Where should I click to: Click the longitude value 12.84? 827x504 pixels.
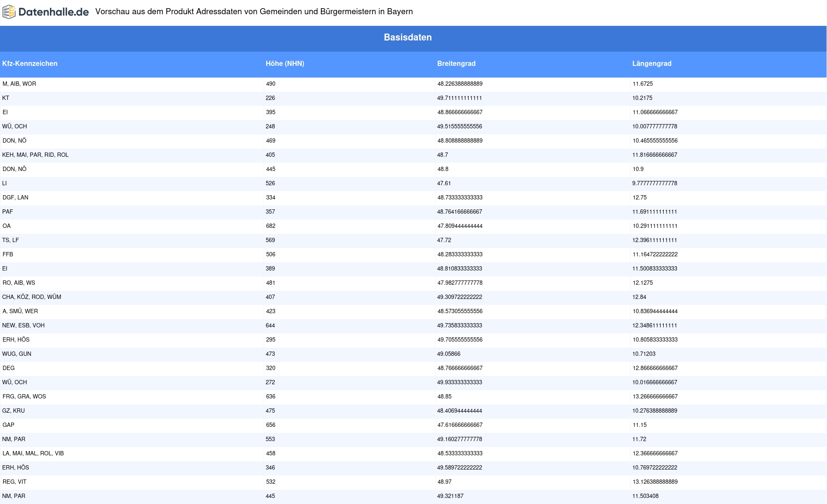[639, 297]
